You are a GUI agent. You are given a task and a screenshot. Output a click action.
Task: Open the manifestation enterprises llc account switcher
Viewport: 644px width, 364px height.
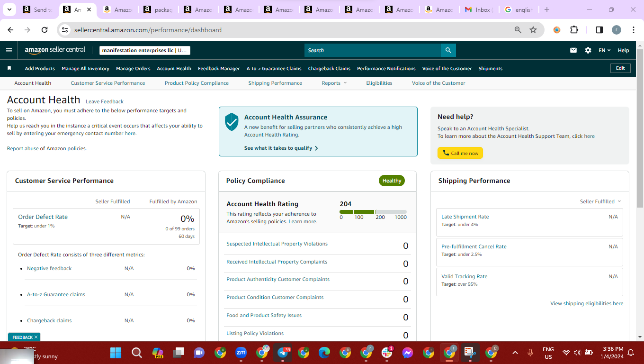(x=145, y=50)
